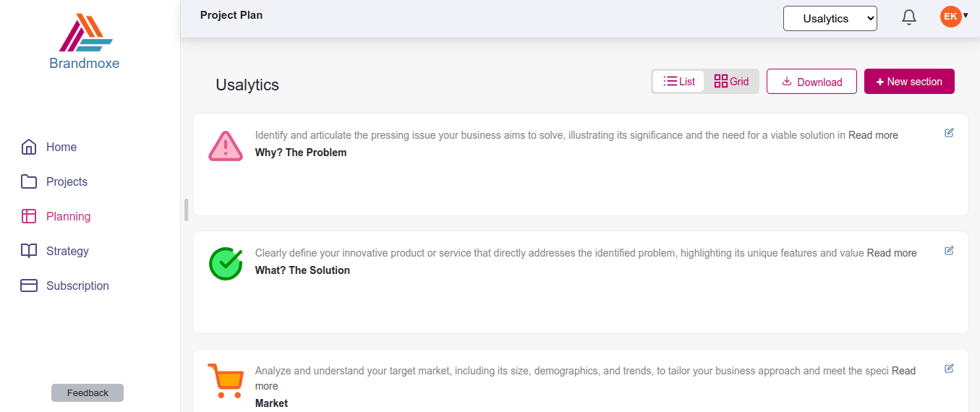This screenshot has width=980, height=412.
Task: Click the orange shopping cart Market icon
Action: [226, 380]
